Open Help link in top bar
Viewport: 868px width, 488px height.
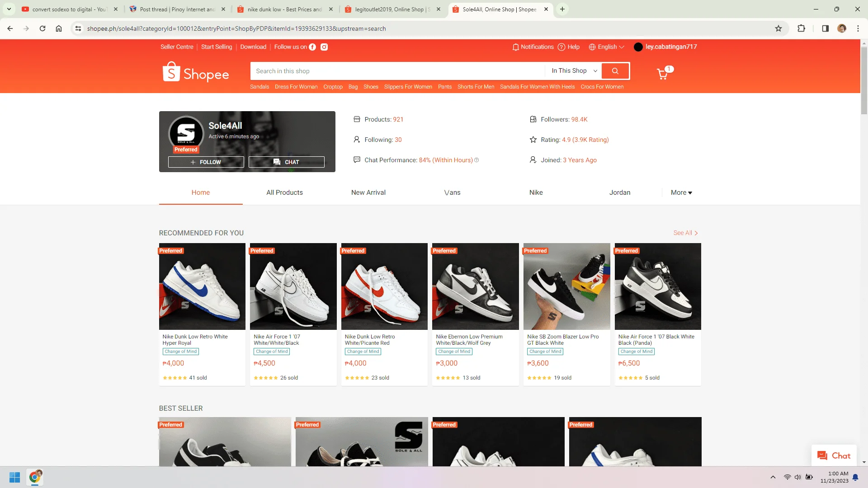(569, 47)
